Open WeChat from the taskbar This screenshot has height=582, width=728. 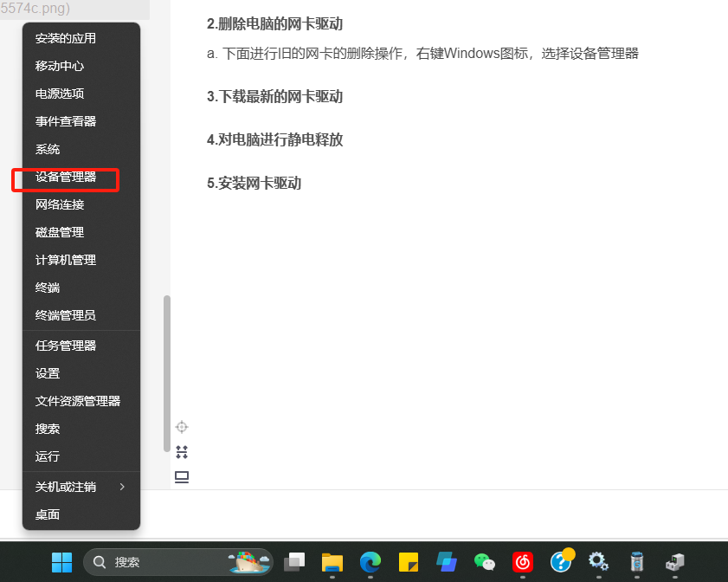[484, 562]
